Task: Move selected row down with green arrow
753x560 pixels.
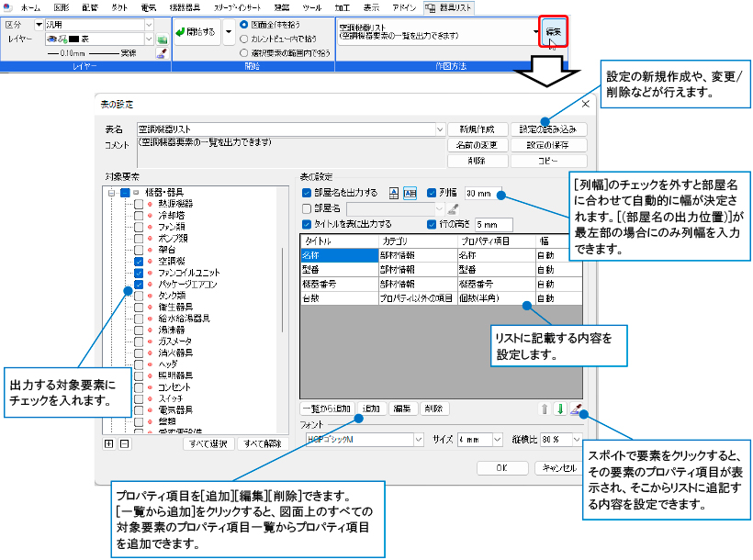Action: click(560, 409)
